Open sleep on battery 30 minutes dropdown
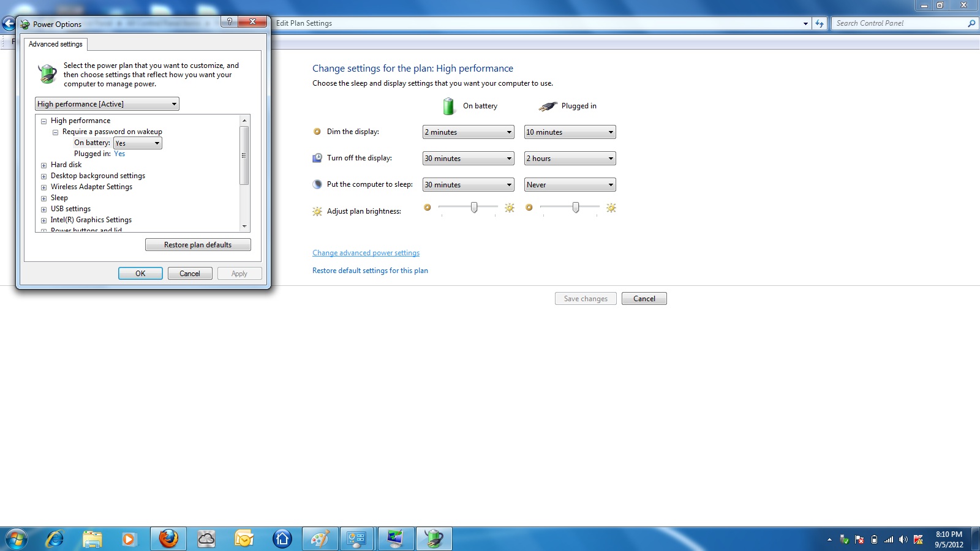Viewport: 980px width, 551px height. click(469, 185)
